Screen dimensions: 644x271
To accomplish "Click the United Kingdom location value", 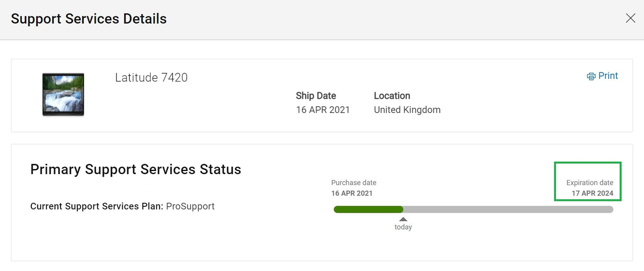I will (407, 110).
